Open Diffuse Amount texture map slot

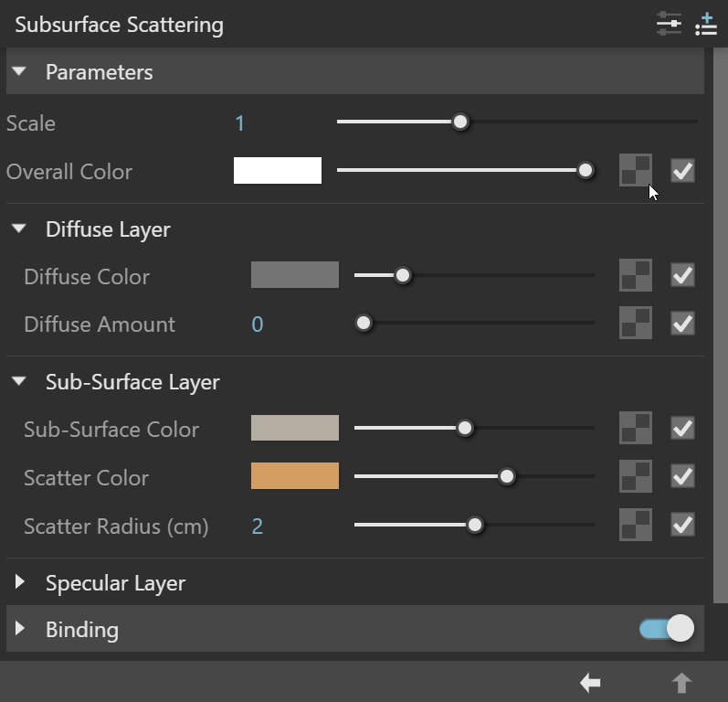[636, 323]
